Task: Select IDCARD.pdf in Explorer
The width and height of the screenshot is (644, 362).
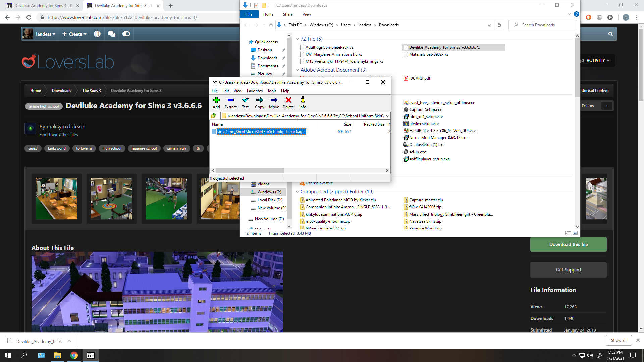Action: click(417, 78)
